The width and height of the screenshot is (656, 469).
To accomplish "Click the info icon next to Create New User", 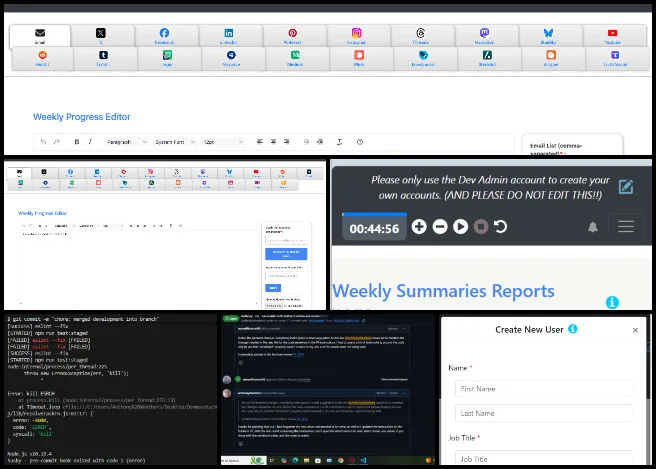I will point(573,329).
